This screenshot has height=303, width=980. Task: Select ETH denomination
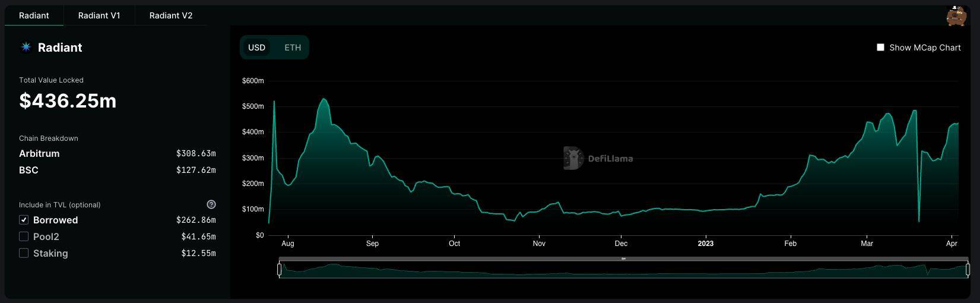pyautogui.click(x=293, y=48)
